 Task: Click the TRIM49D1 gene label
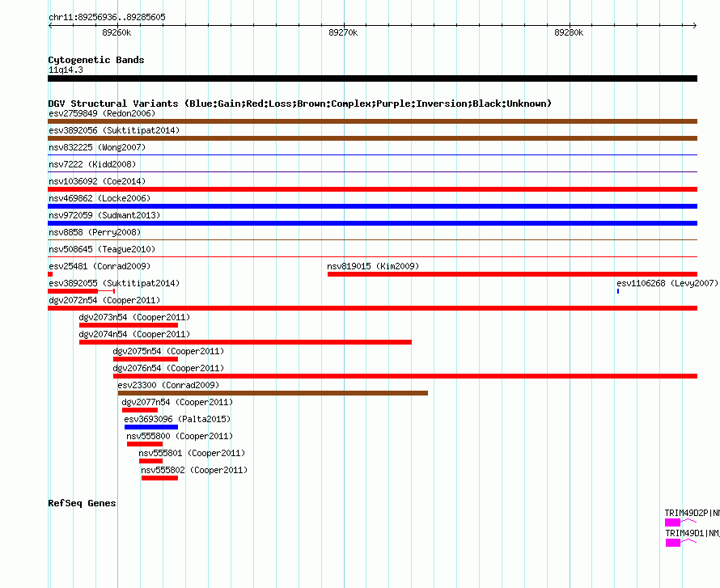[x=692, y=533]
